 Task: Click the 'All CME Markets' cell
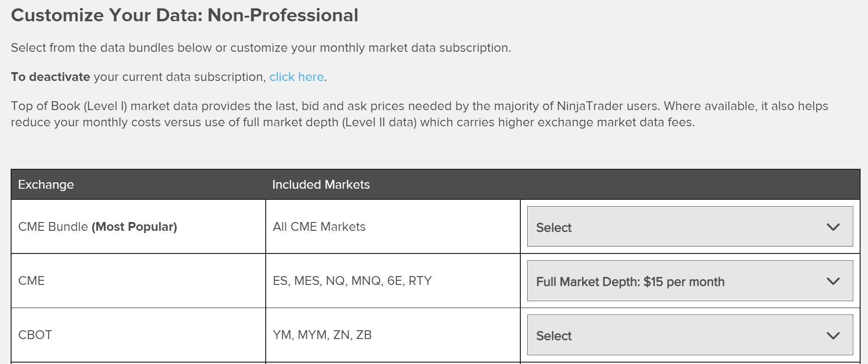[319, 227]
